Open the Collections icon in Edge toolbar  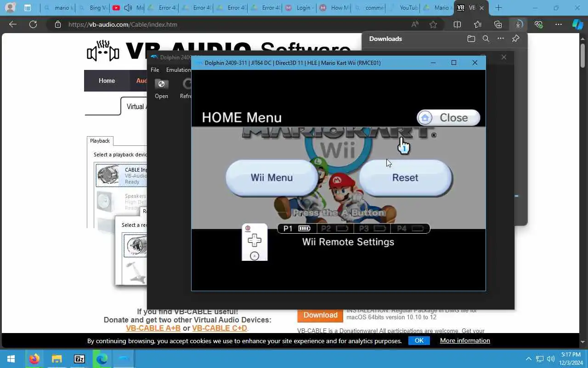(498, 24)
